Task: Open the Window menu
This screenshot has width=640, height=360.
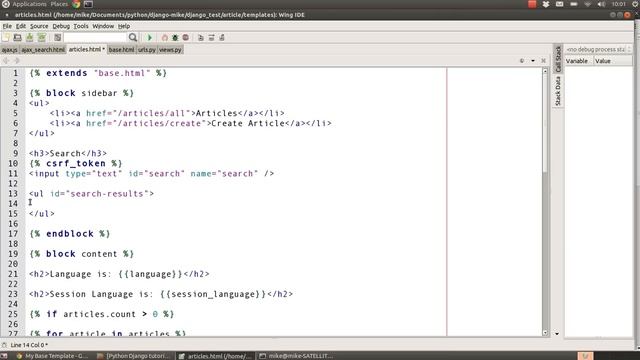Action: click(x=103, y=26)
